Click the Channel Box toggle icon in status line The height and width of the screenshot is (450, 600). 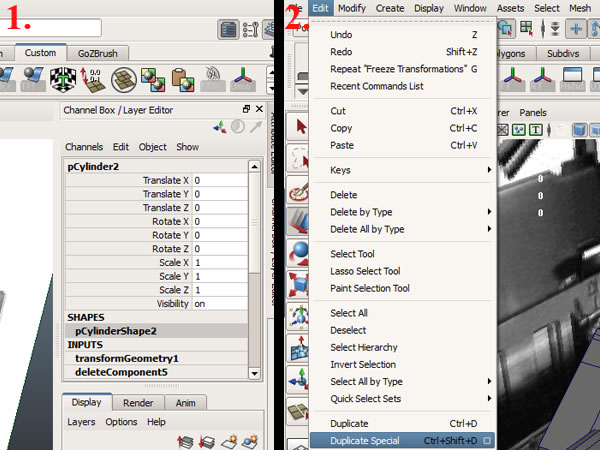coord(228,28)
